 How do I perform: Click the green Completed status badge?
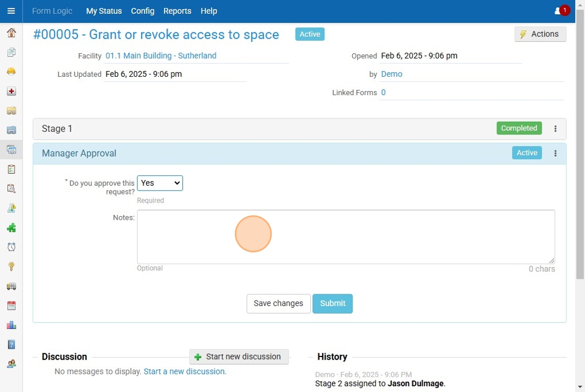point(519,128)
